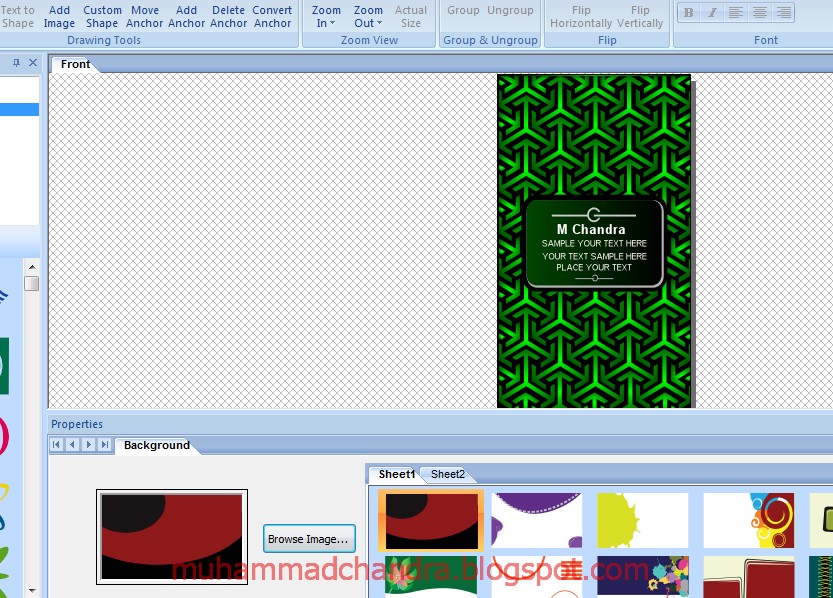Click the Add Anchor tool
The width and height of the screenshot is (833, 598).
click(x=186, y=16)
